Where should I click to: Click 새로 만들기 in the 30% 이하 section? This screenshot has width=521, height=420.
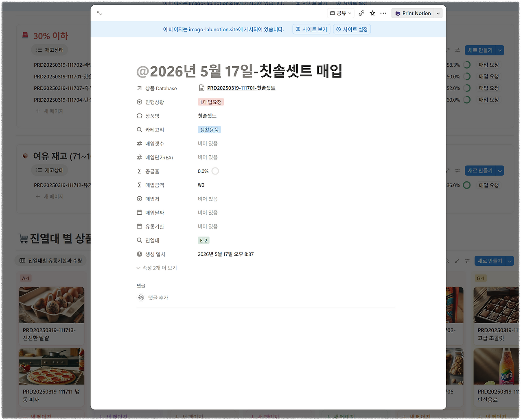pos(480,50)
